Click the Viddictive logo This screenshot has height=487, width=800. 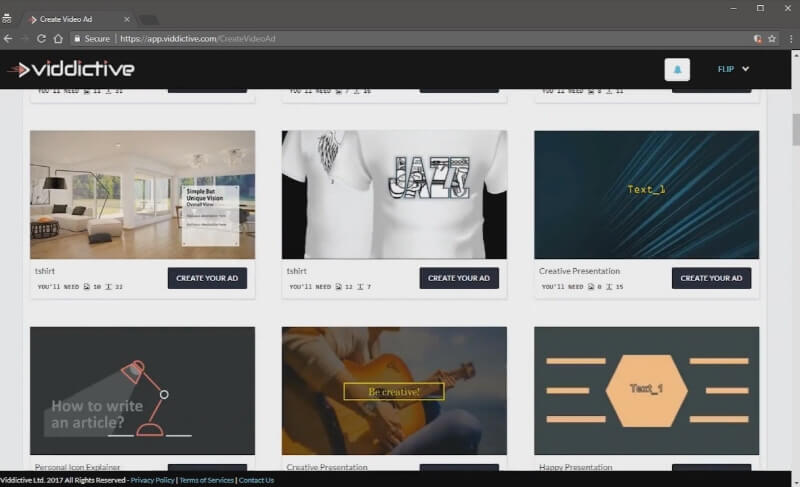click(x=71, y=69)
